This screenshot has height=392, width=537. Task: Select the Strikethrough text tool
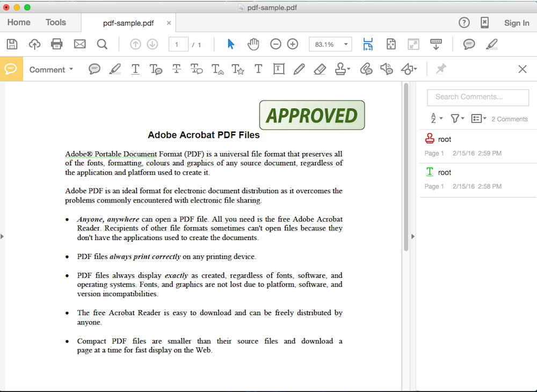176,69
